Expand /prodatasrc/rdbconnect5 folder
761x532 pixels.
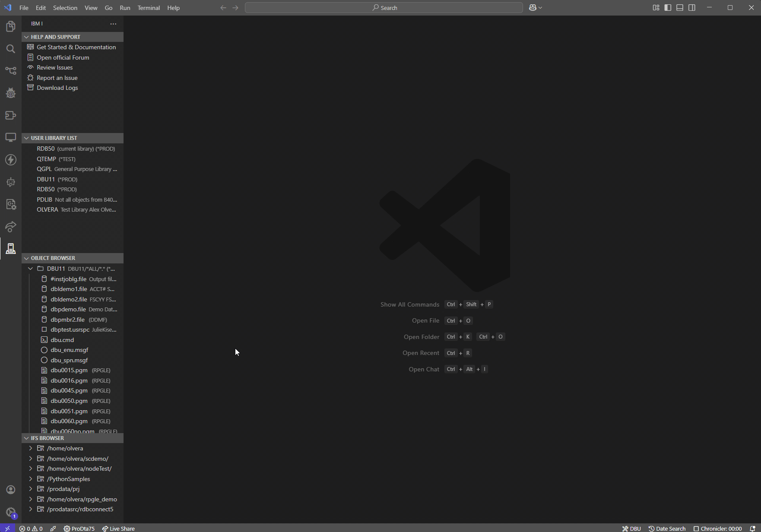(x=31, y=509)
